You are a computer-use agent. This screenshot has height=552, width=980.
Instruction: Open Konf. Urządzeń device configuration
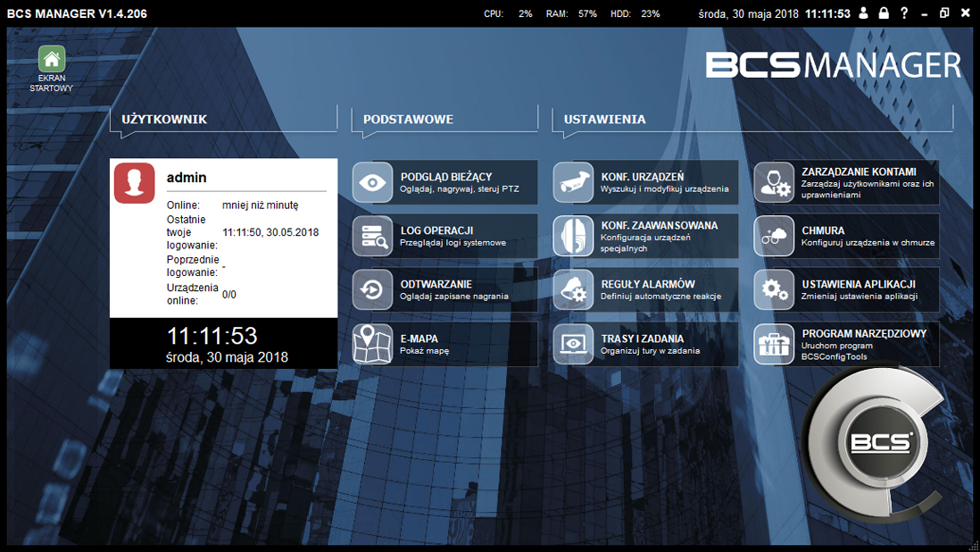click(x=645, y=182)
